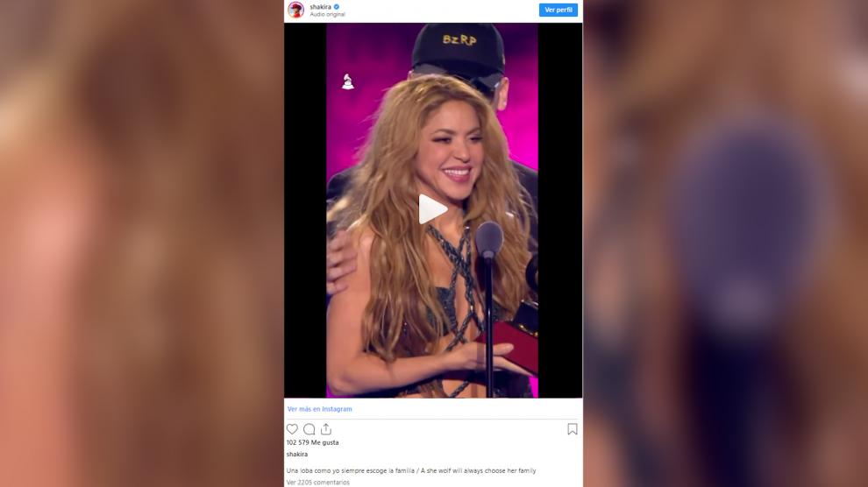The height and width of the screenshot is (487, 868).
Task: Click the blurred background left of post
Action: (x=142, y=243)
